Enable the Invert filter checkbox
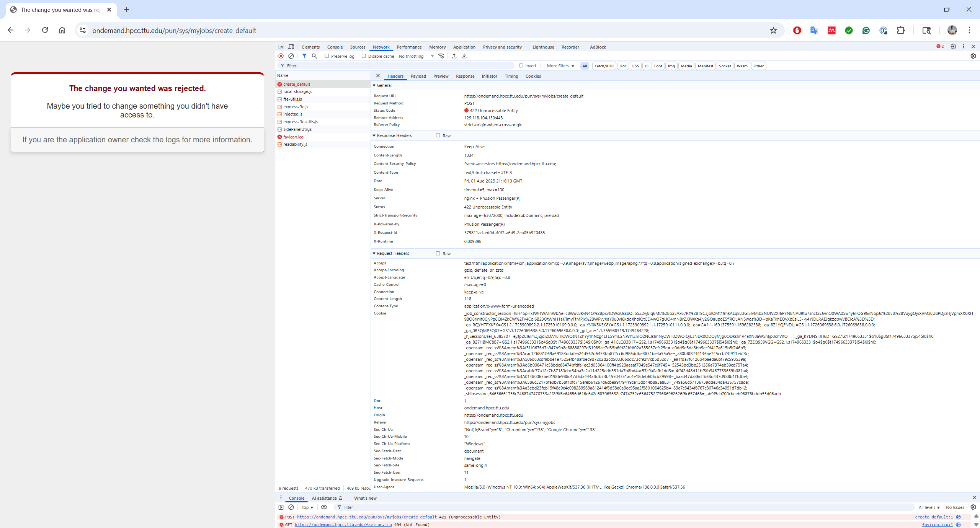The height and width of the screenshot is (528, 980). click(x=521, y=66)
